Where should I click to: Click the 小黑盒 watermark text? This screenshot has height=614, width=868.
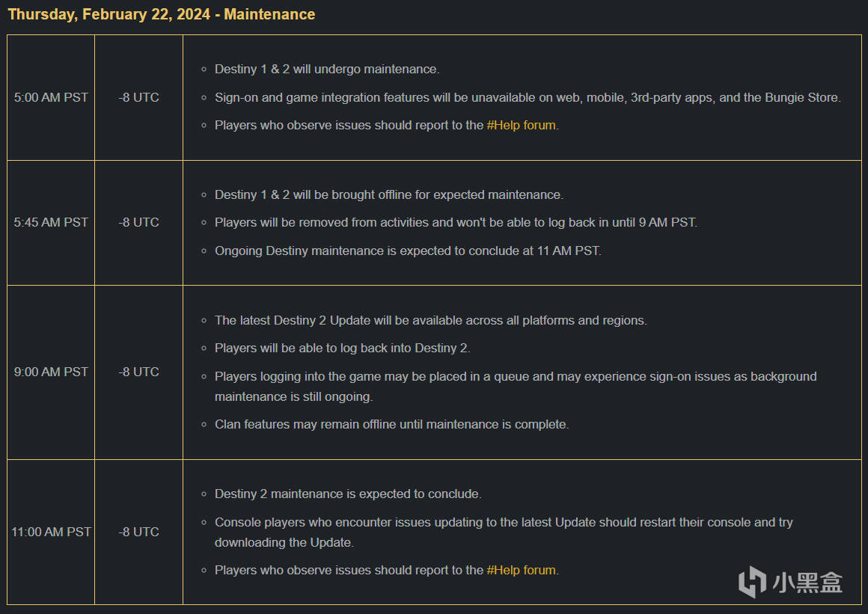point(807,582)
